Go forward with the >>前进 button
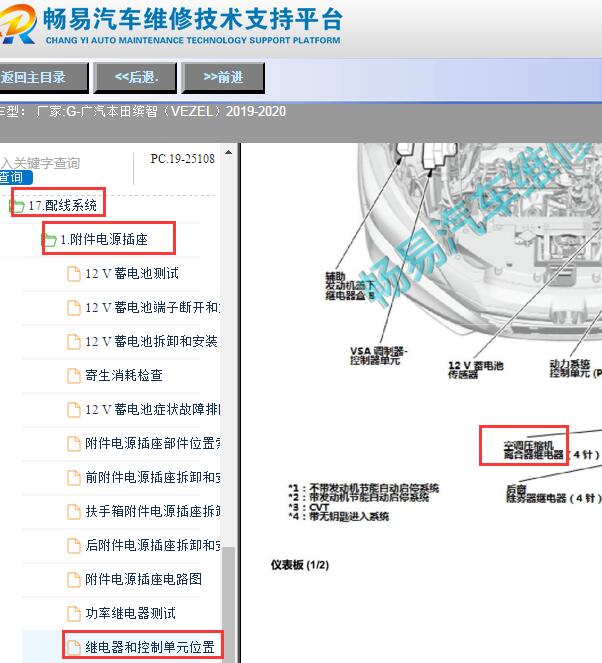This screenshot has width=602, height=663. pyautogui.click(x=223, y=78)
